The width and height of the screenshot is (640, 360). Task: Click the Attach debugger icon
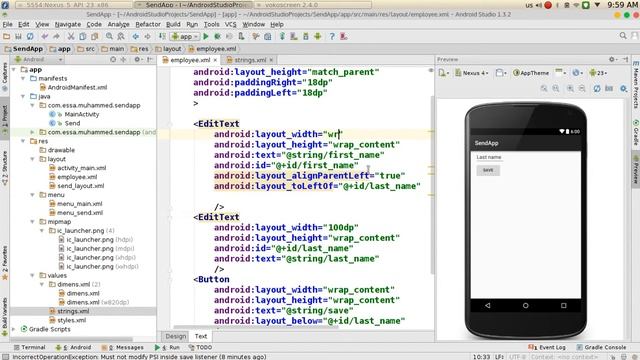(241, 36)
